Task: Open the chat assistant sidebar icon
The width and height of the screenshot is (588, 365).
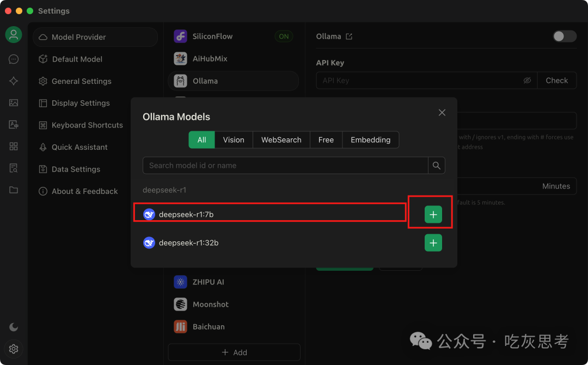Action: tap(14, 59)
